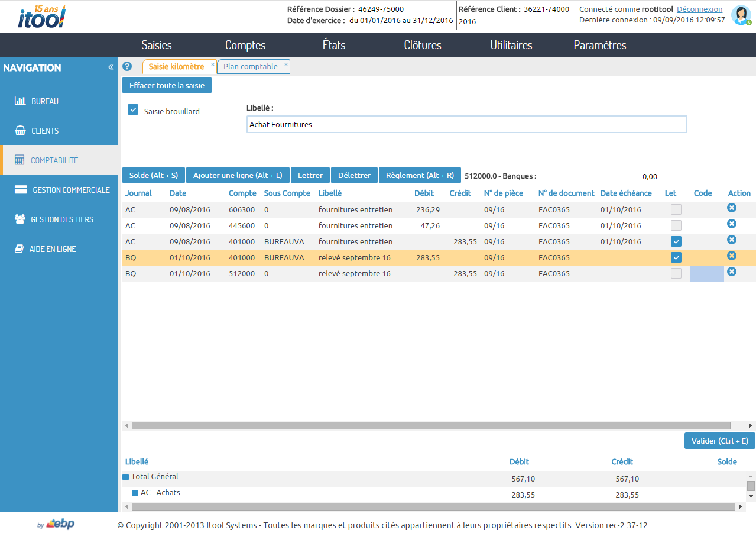Screen dimensions: 756x533
Task: Click the Valider (Ctrl + E) button
Action: [719, 441]
